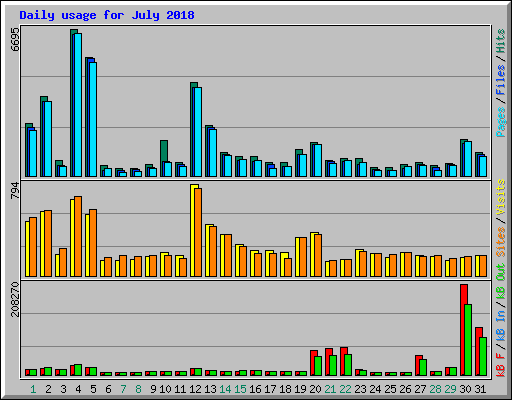This screenshot has height=400, width=512.
Task: Click the 'Daily usage for July 2018' title
Action: pos(107,15)
